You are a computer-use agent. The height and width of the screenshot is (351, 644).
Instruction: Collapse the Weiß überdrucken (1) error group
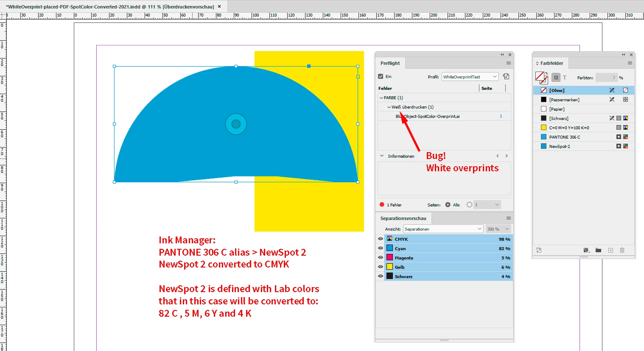pos(389,107)
